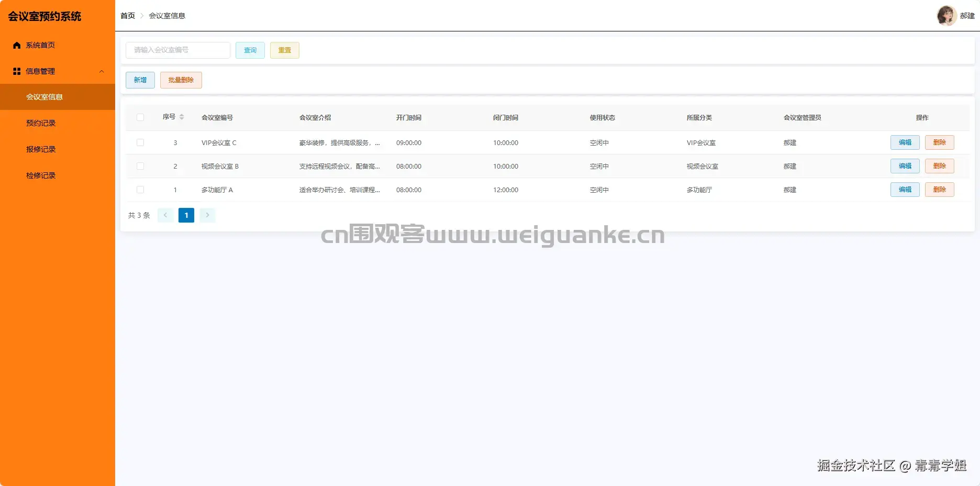Click the user avatar photo

point(946,16)
